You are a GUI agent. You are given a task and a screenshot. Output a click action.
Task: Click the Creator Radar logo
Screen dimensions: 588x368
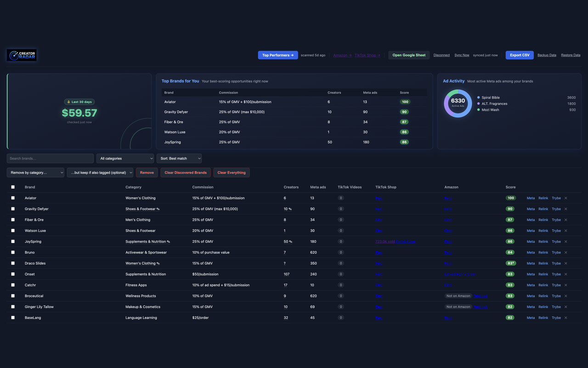pos(22,55)
